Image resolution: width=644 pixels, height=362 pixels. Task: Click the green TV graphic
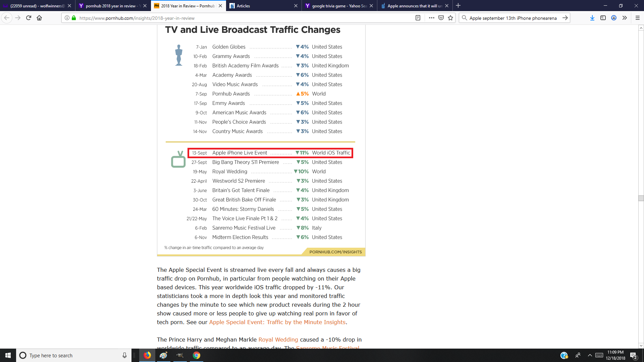(178, 159)
